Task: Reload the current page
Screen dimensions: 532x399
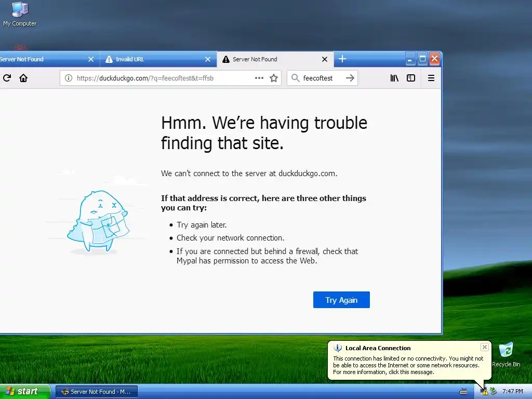Action: 7,78
